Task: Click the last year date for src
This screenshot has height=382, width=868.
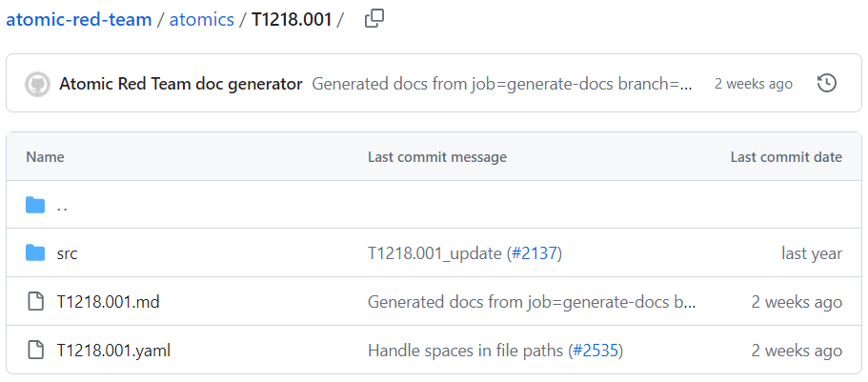Action: 812,253
